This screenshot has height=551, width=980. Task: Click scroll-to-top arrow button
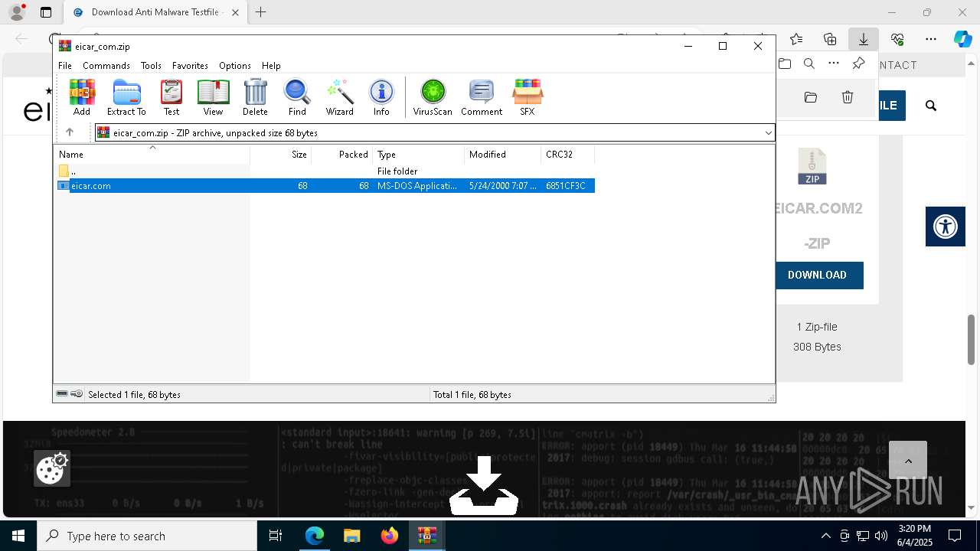point(908,461)
